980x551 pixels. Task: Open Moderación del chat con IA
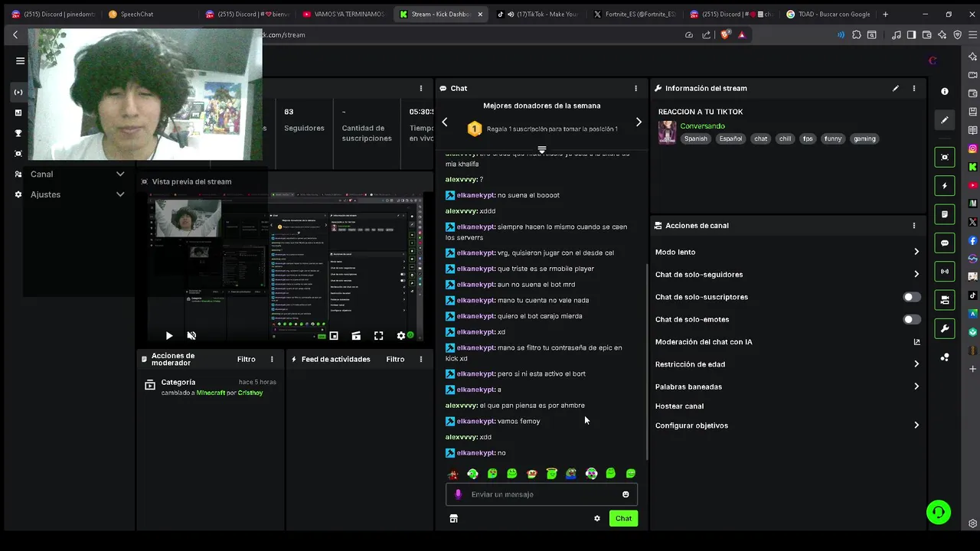click(788, 342)
